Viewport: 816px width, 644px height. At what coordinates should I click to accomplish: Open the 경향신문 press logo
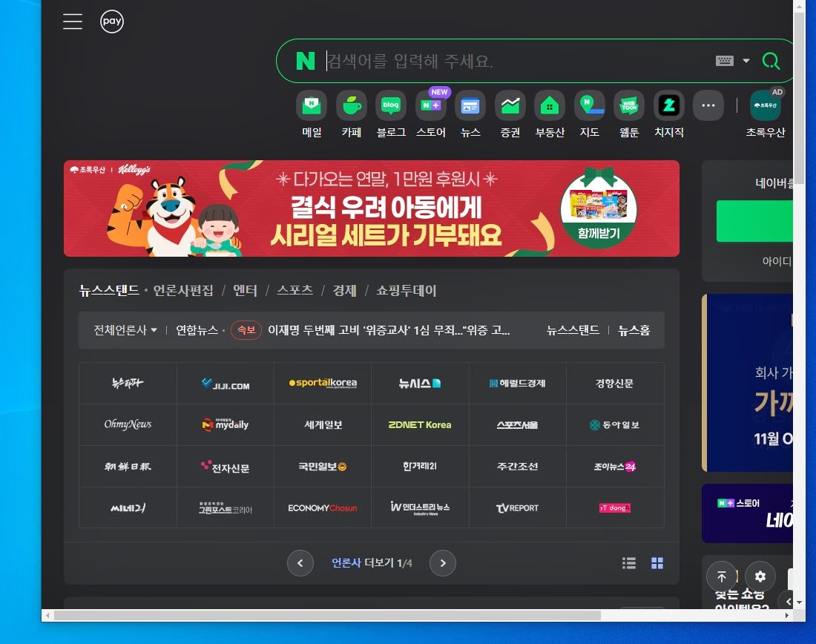pyautogui.click(x=615, y=384)
